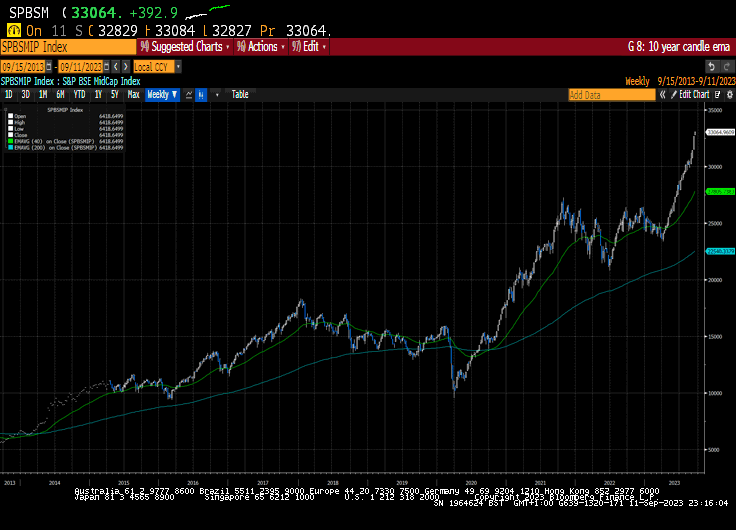Open chart settings gear icon
Image resolution: width=736 pixels, height=530 pixels.
tap(729, 95)
